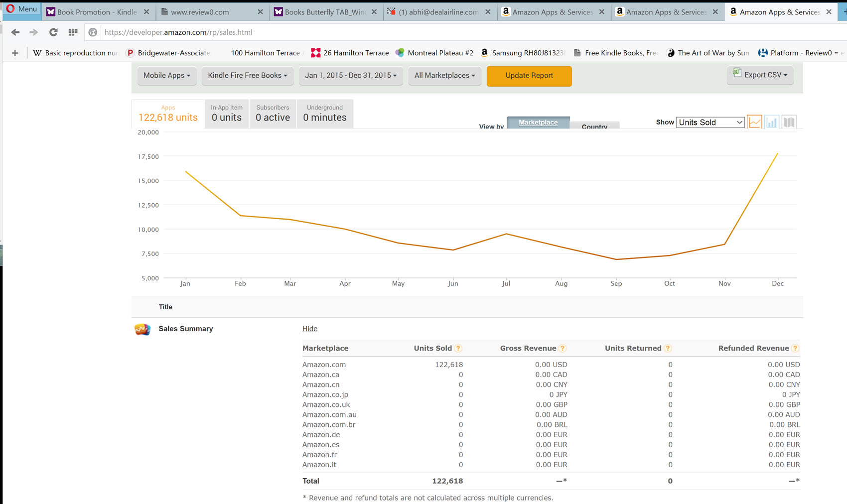The image size is (847, 504).
Task: Open the 26 Hamilton Terrace bookmark
Action: [x=350, y=53]
